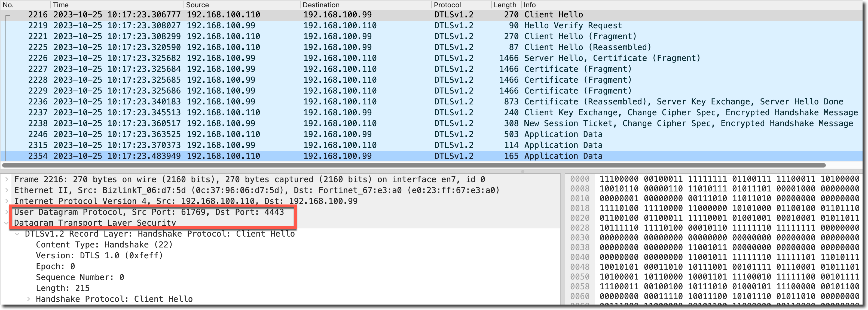Image resolution: width=868 pixels, height=310 pixels.
Task: Expand the Ethernet II details
Action: coord(7,190)
